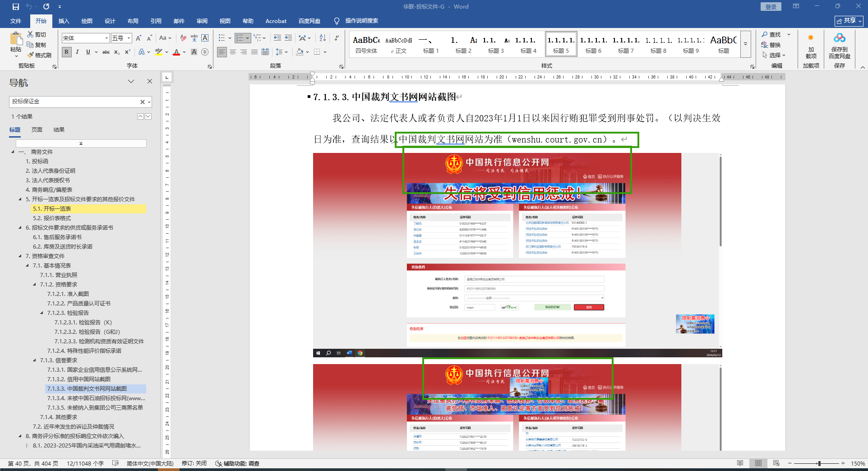Redo the action from the quick access toolbar
The height and width of the screenshot is (471, 868).
point(46,7)
